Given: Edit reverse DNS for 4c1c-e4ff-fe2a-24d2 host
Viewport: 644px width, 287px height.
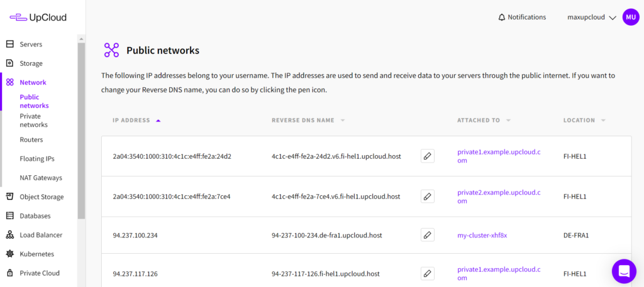Looking at the screenshot, I should pyautogui.click(x=428, y=156).
